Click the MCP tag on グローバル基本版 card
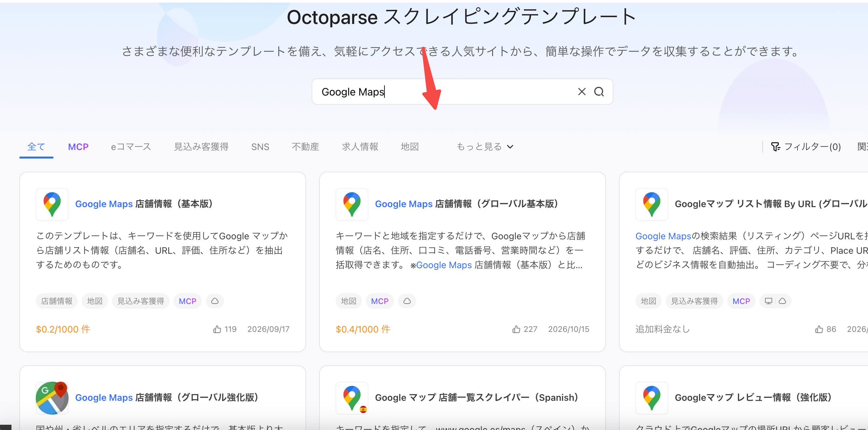This screenshot has height=430, width=868. 380,301
